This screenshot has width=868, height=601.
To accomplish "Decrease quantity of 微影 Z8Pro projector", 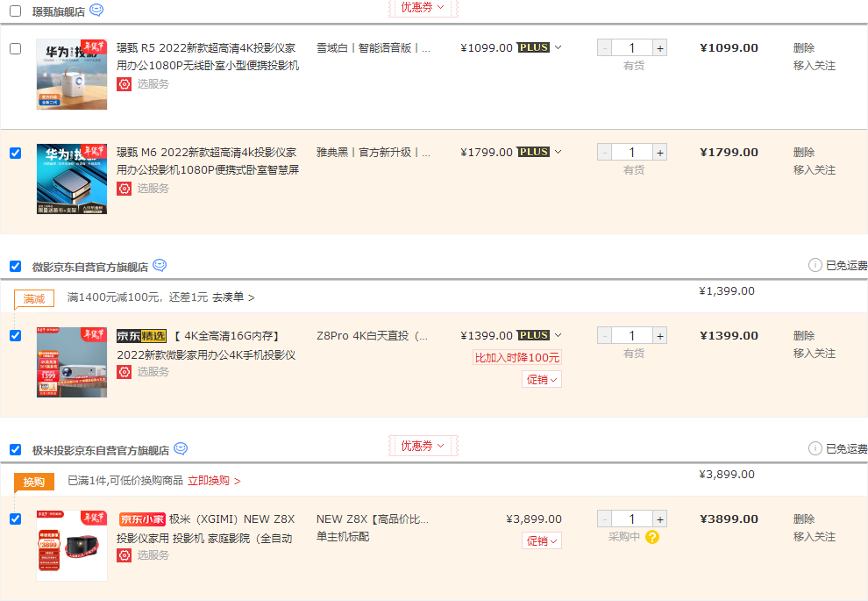I will click(x=604, y=336).
